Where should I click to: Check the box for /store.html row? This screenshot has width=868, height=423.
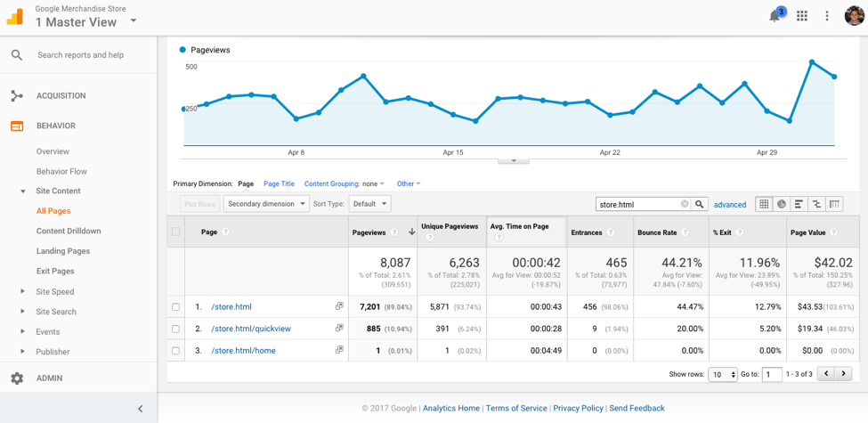[x=176, y=307]
